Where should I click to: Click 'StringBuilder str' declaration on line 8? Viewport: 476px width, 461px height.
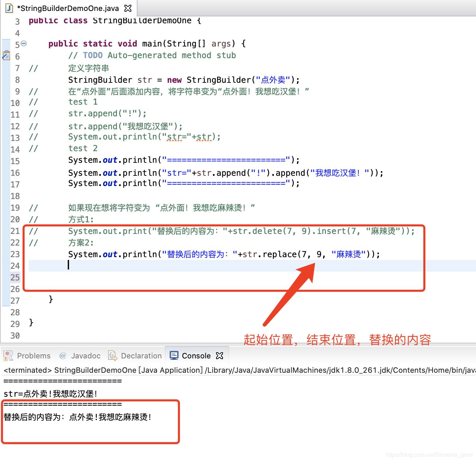point(110,80)
